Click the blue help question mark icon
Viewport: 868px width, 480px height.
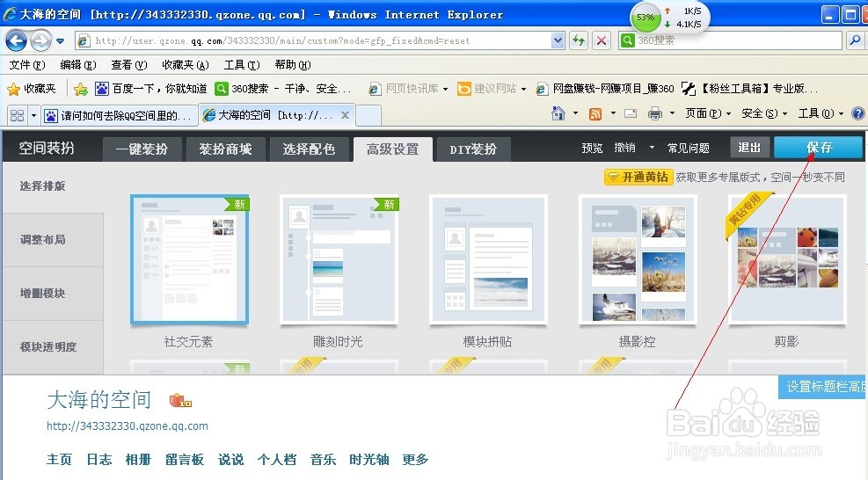pos(857,113)
